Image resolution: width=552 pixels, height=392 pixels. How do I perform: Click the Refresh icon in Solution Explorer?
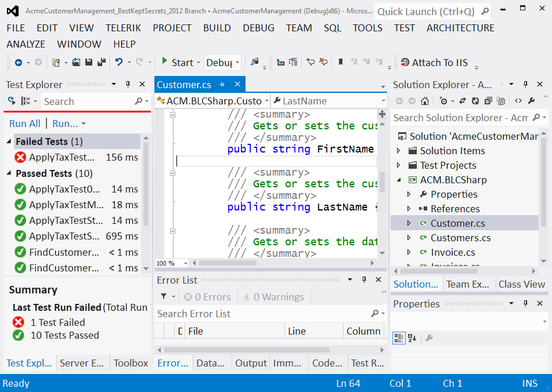click(x=475, y=101)
